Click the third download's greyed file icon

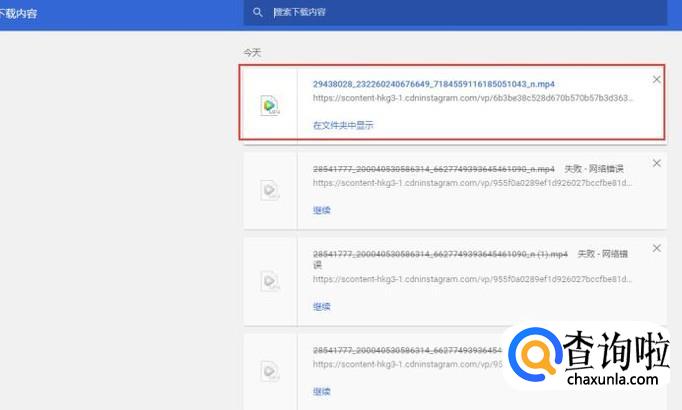(x=269, y=281)
